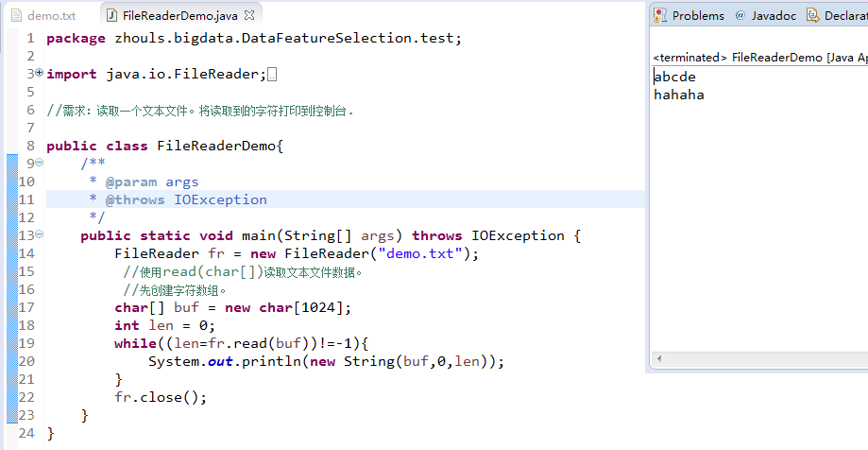This screenshot has height=450, width=868.
Task: Click the Chinese requirement comment on line 6
Action: (200, 111)
